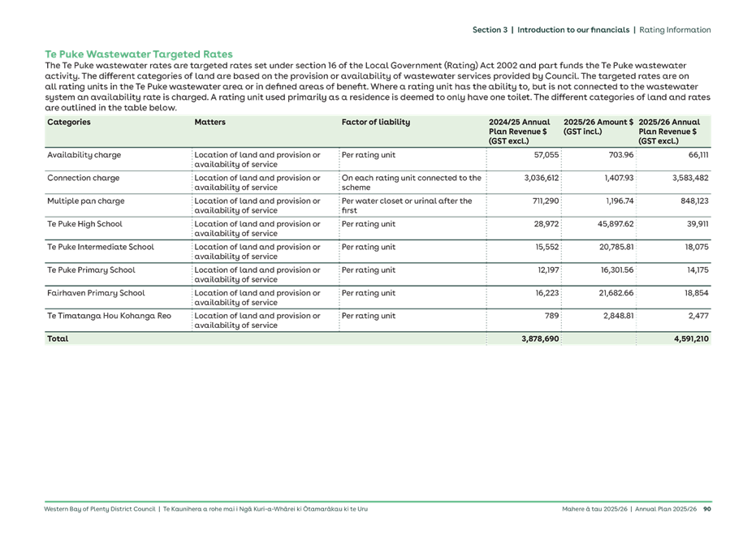756x539 pixels.
Task: Click the '2024/25 Annual Plan Revenue' column header
Action: pos(520,132)
